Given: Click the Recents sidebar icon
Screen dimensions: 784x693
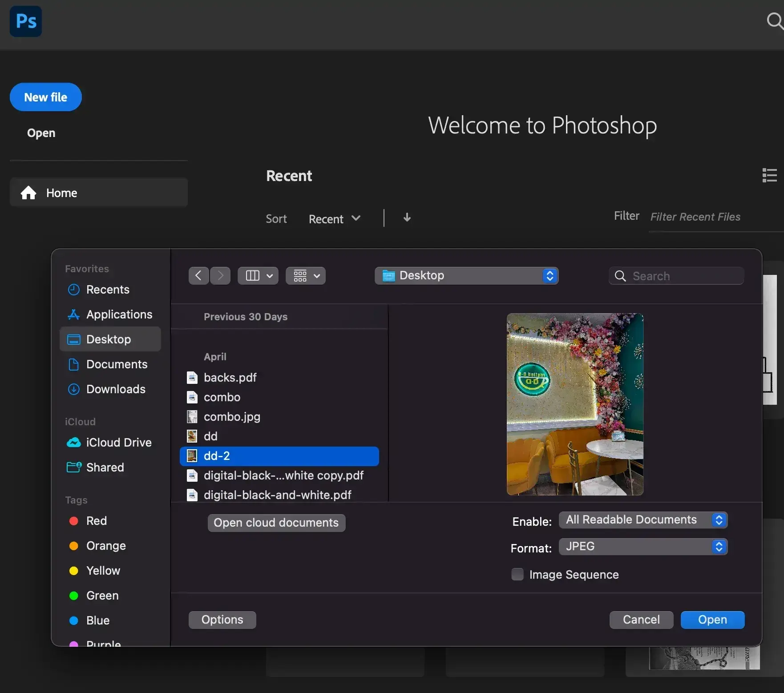Looking at the screenshot, I should (x=73, y=290).
